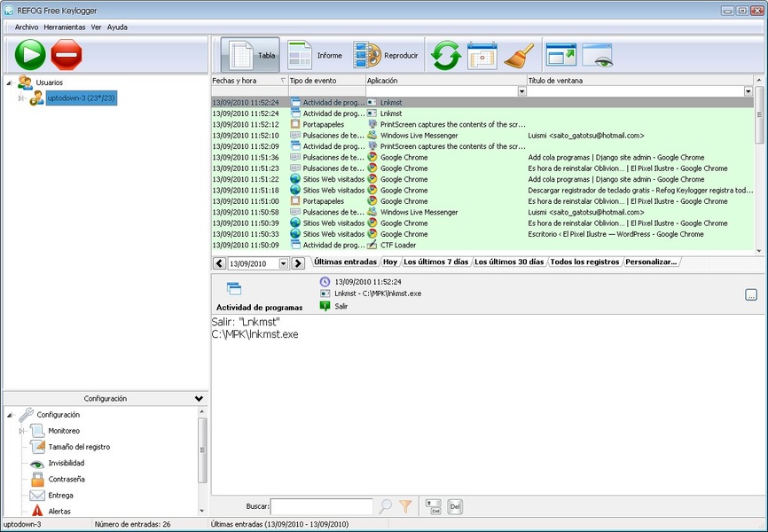Open the Aplicación column filter dropdown

pos(521,91)
